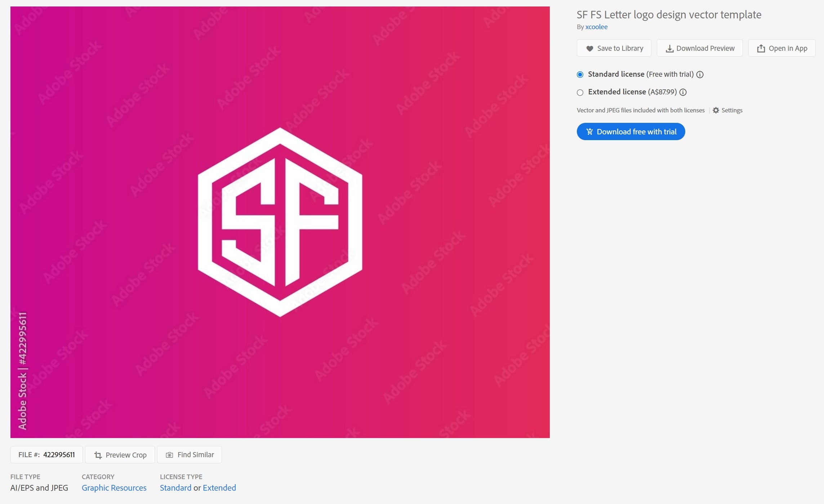Click the info icon next to Extended license

coord(683,92)
